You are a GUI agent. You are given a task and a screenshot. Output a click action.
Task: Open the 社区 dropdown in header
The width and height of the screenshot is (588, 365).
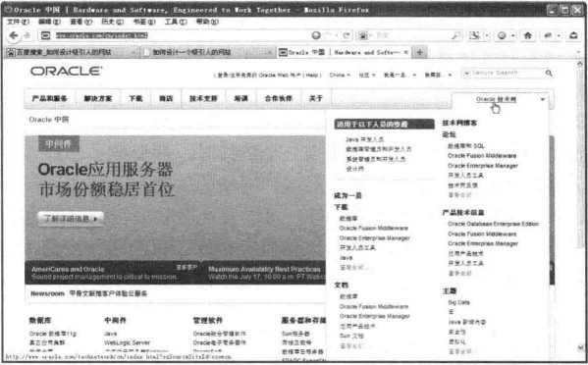(x=367, y=75)
